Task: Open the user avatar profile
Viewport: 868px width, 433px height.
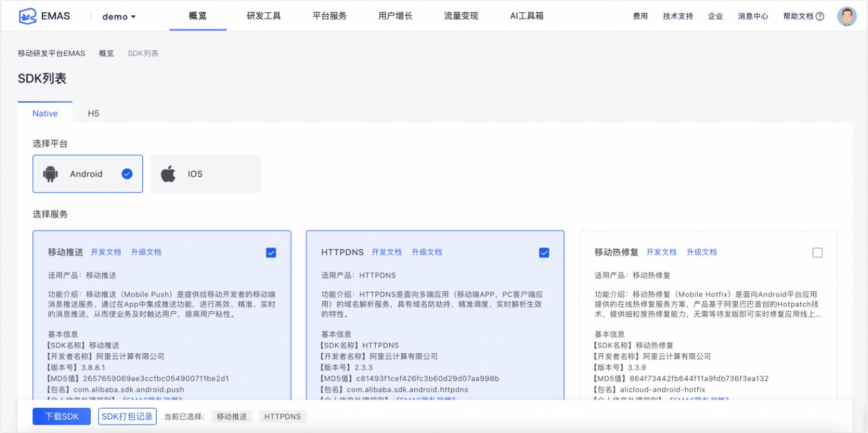Action: 847,16
